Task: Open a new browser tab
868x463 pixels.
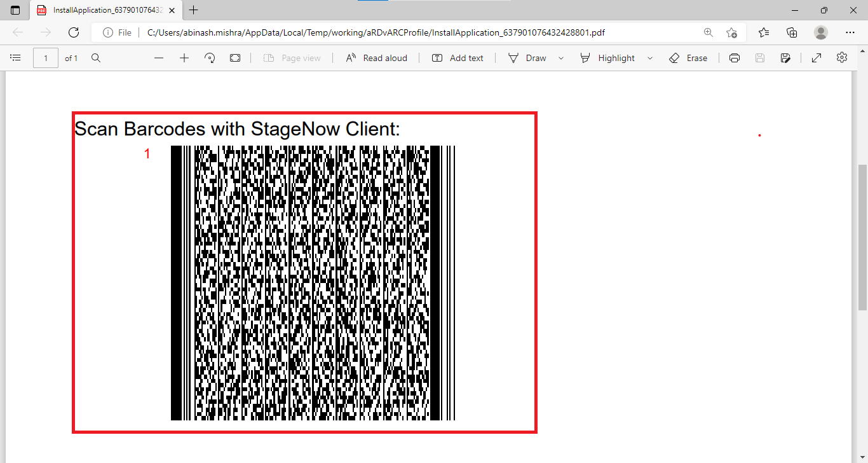Action: pos(194,10)
